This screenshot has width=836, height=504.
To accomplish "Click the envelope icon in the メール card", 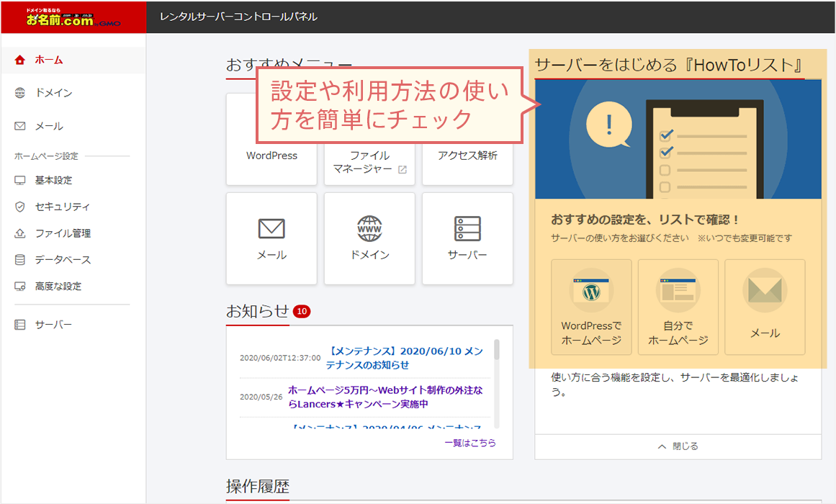I will click(x=271, y=228).
